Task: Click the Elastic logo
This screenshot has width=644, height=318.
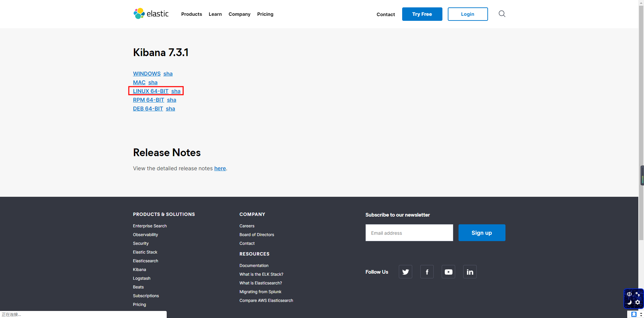Action: pyautogui.click(x=151, y=14)
